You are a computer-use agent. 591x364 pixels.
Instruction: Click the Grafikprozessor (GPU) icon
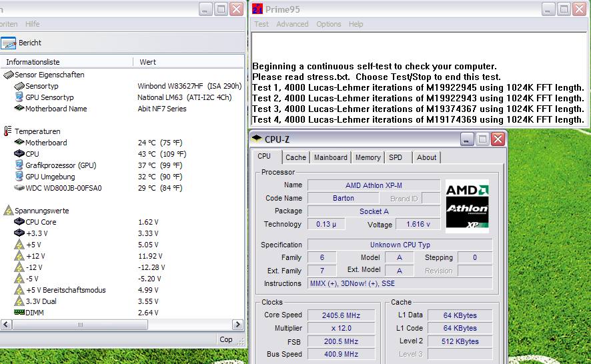(19, 165)
